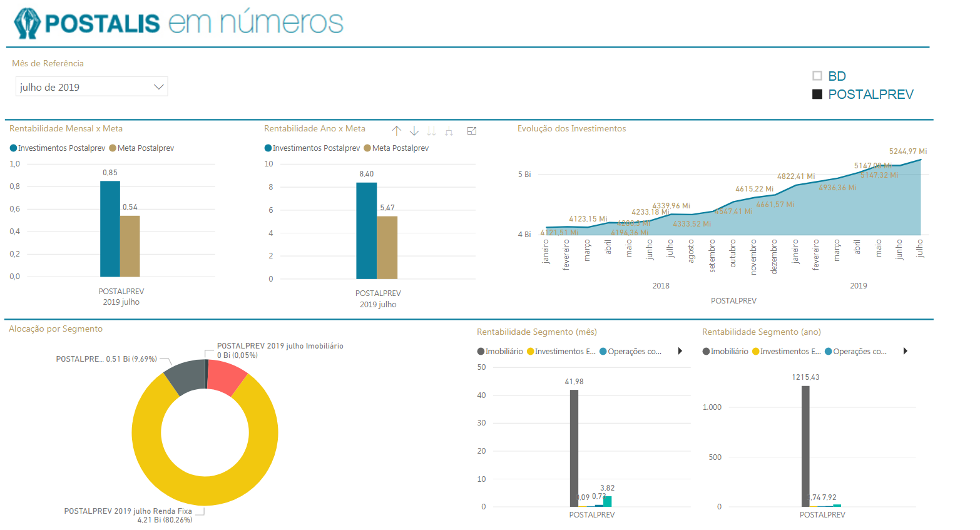Click the 2018 year axis label

tap(661, 286)
